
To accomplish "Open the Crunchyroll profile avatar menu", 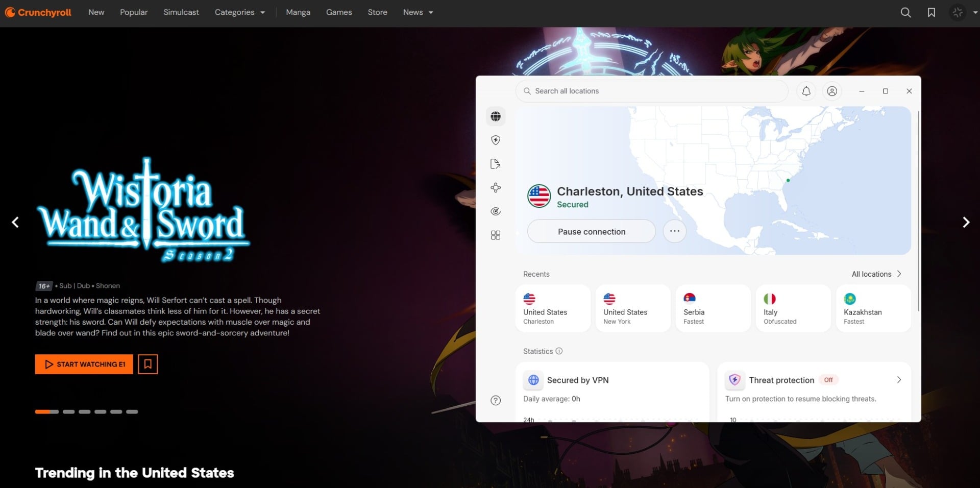I will (958, 13).
